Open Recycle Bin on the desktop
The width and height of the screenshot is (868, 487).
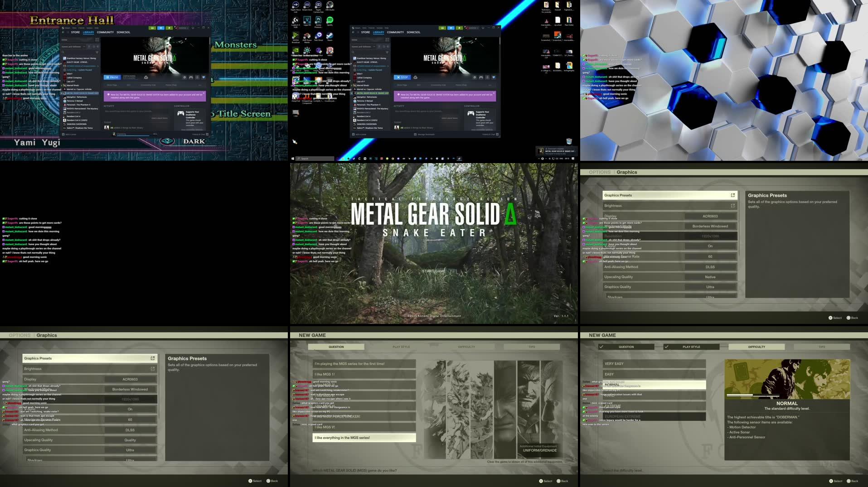coord(569,141)
